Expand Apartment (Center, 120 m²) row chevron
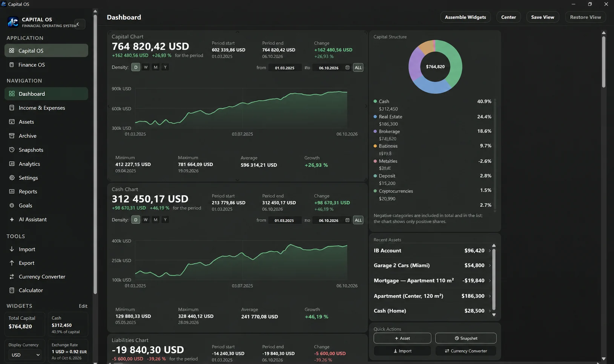 tap(490, 296)
